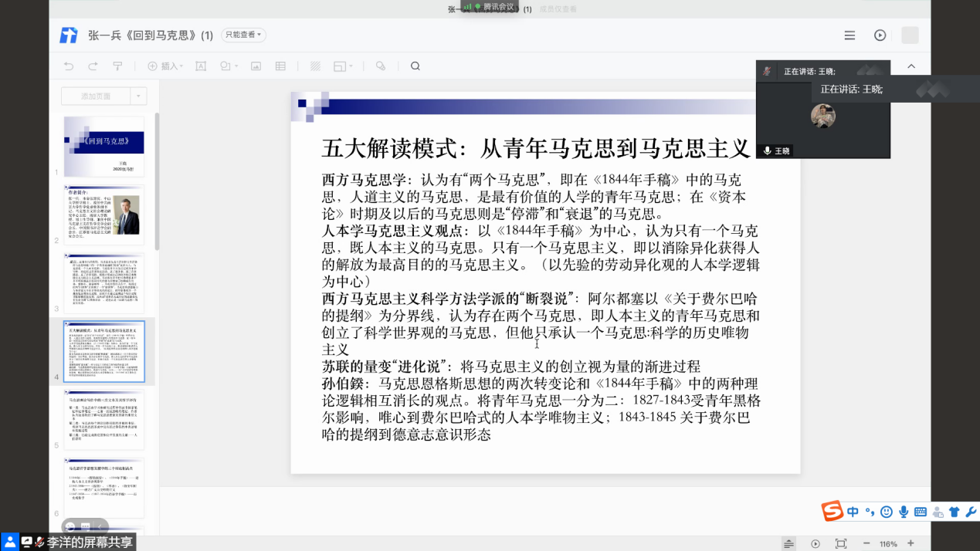Open slide 5 thumbnail in sidebar
The height and width of the screenshot is (551, 980).
click(x=103, y=419)
